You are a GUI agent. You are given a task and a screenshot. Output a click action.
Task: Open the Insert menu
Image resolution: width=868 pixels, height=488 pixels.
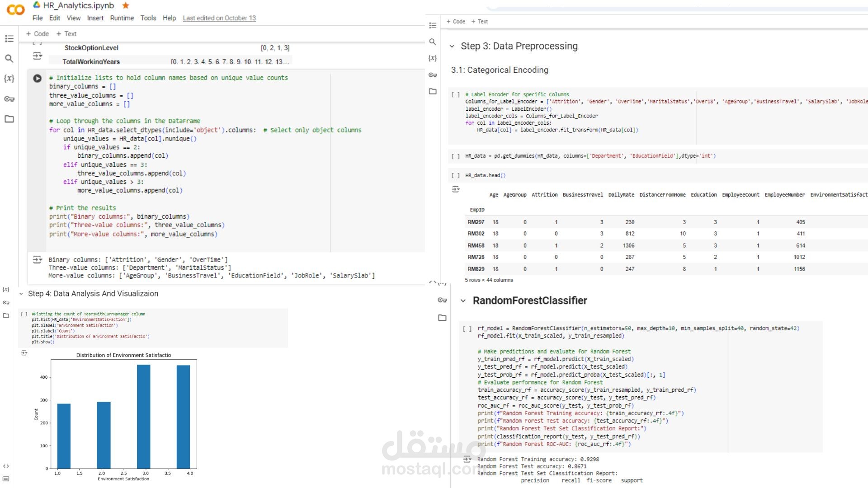(x=95, y=18)
